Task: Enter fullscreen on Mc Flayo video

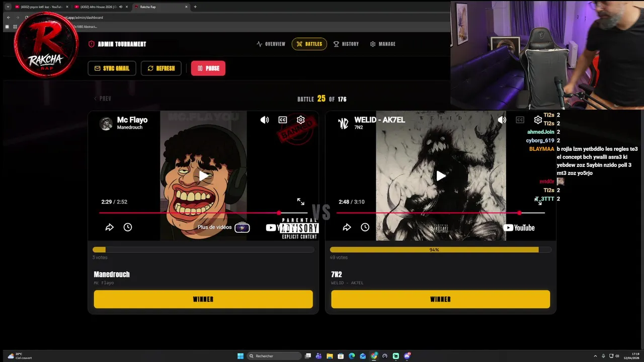Action: (300, 202)
